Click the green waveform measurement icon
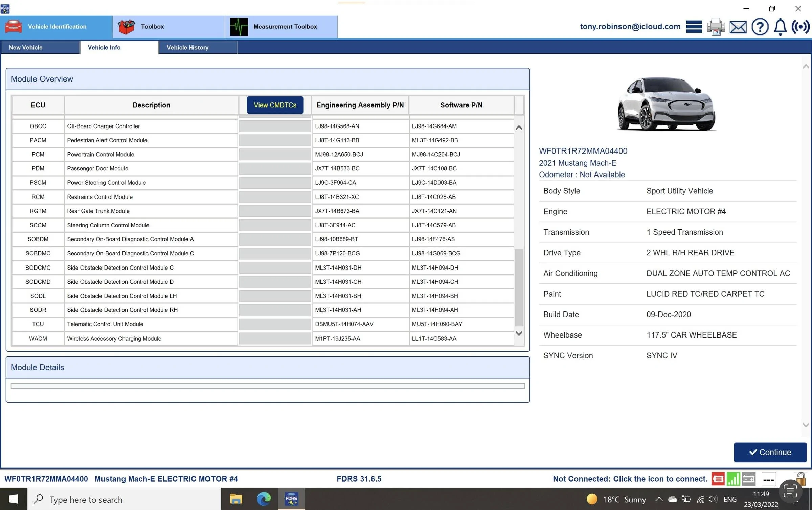 coord(239,27)
